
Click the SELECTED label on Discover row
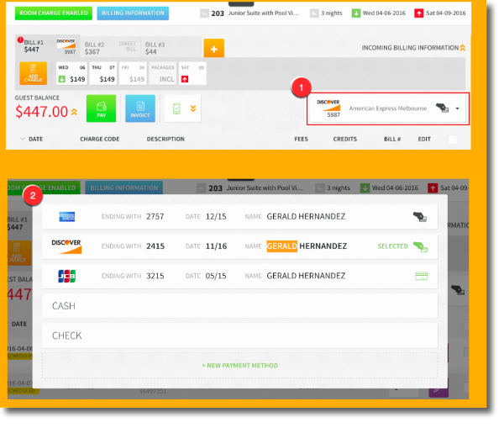(x=392, y=246)
